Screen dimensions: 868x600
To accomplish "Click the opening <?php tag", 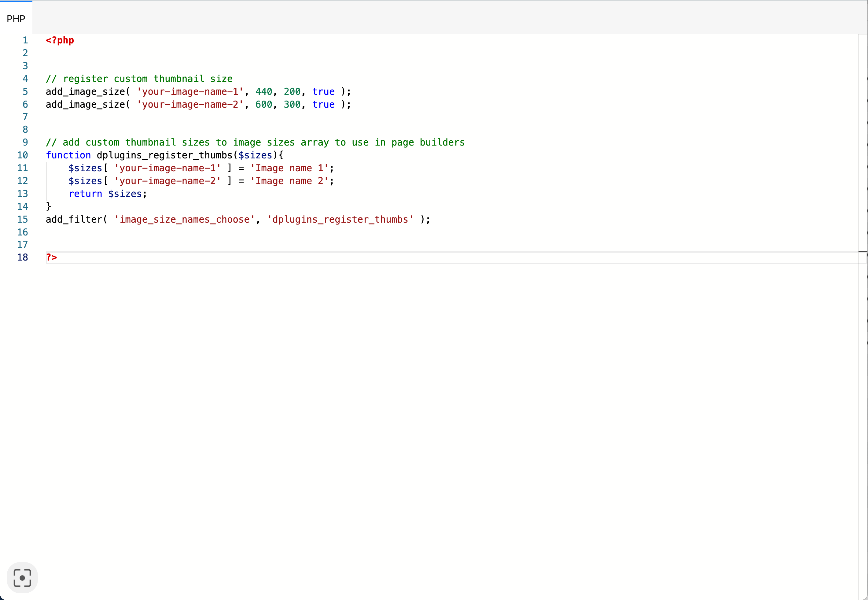I will [x=60, y=40].
